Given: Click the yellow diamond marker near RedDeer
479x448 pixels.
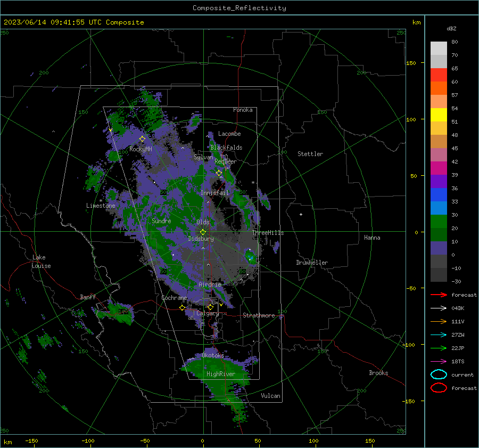Looking at the screenshot, I should tap(219, 173).
